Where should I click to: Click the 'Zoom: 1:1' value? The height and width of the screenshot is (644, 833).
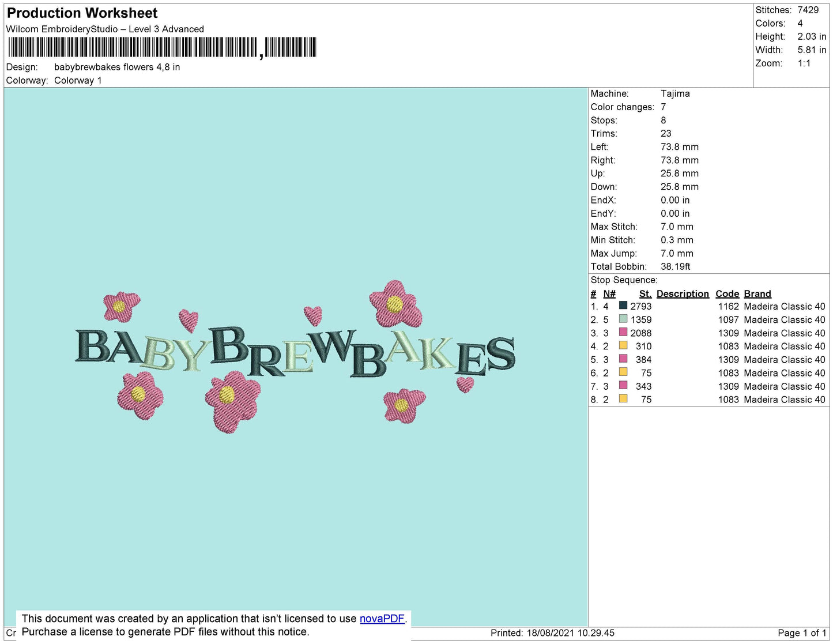[x=804, y=63]
